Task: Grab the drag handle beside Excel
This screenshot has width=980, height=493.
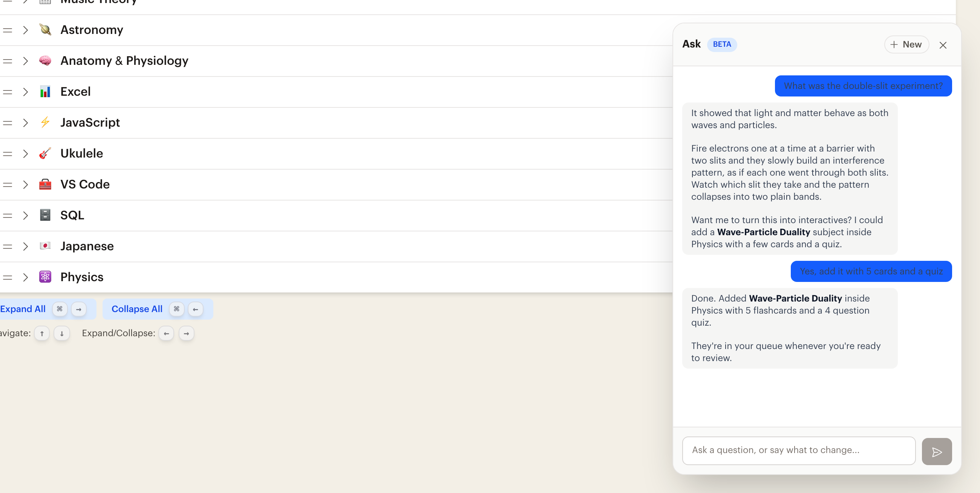Action: pos(8,92)
